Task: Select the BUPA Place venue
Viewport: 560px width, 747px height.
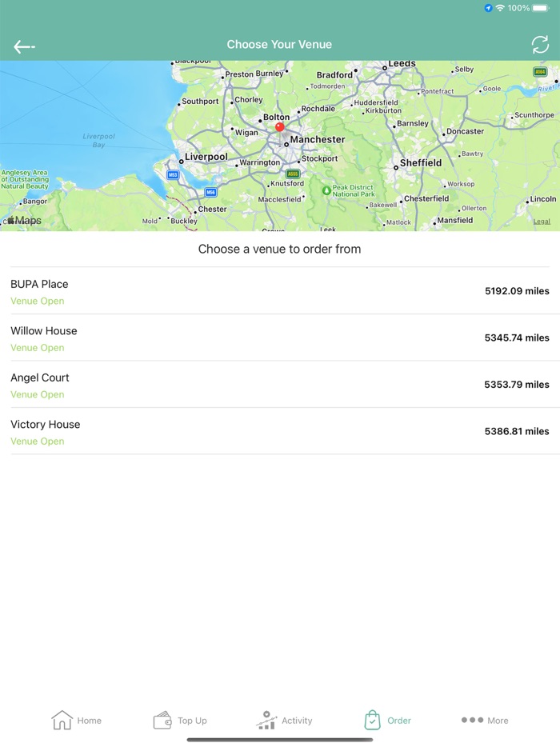Action: pos(280,291)
